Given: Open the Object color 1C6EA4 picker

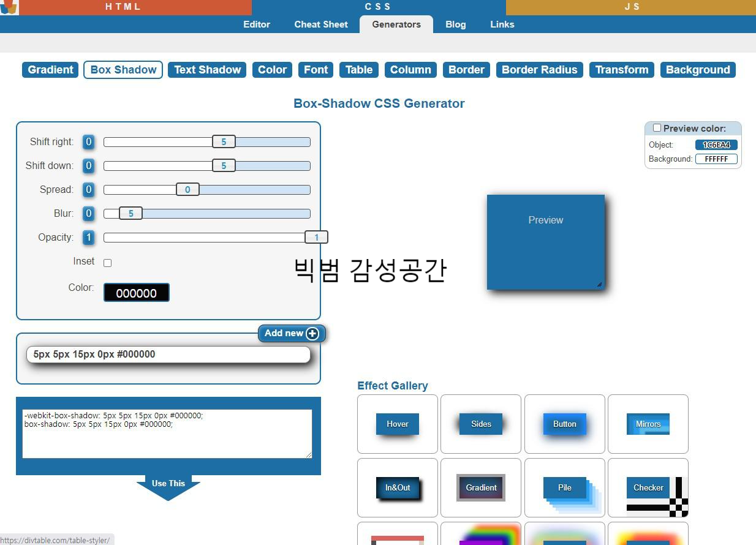Looking at the screenshot, I should point(716,145).
